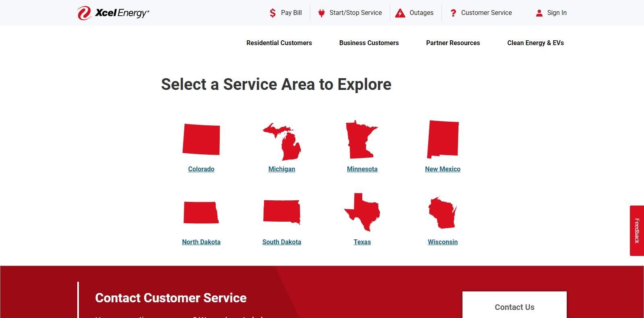
Task: Click the Sign In person icon
Action: tap(539, 13)
